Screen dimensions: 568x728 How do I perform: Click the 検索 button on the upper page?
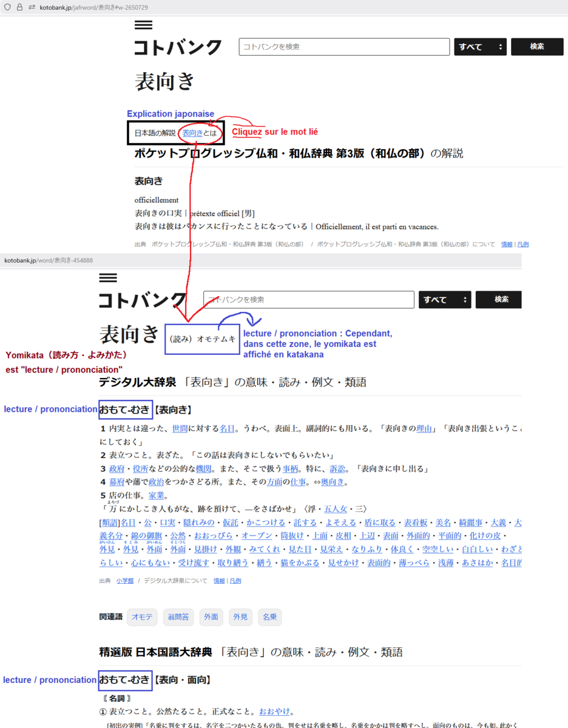pyautogui.click(x=537, y=47)
